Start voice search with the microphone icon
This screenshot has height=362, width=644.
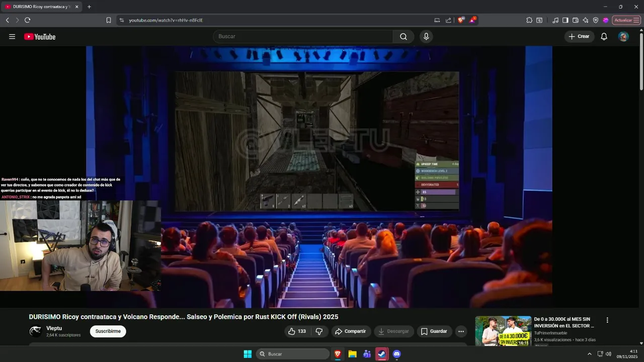click(x=426, y=36)
